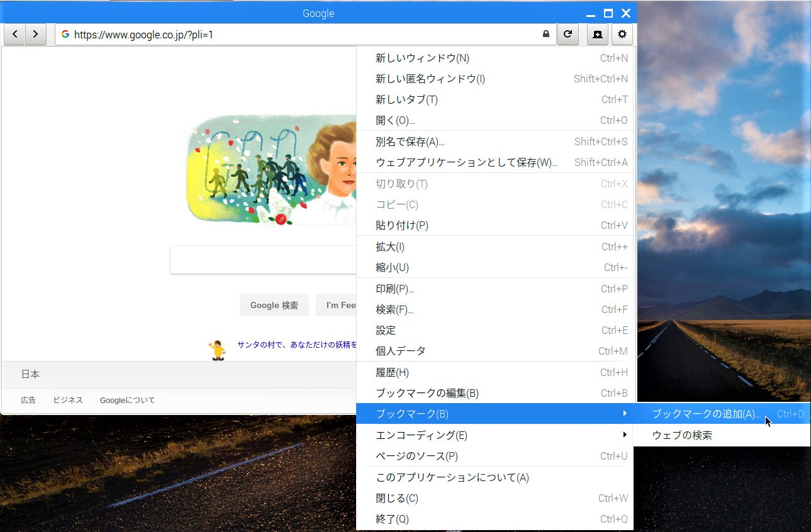
Task: Click the gear settings menu icon
Action: pos(622,35)
